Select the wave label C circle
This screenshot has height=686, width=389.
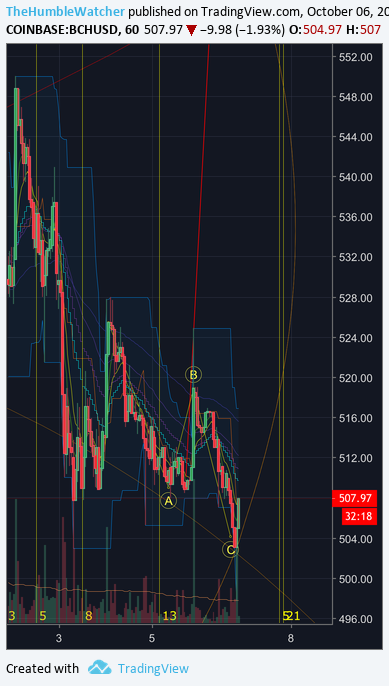coord(230,550)
